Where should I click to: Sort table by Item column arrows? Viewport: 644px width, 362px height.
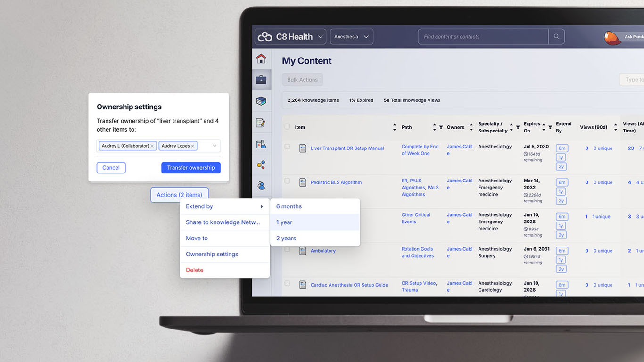(395, 127)
